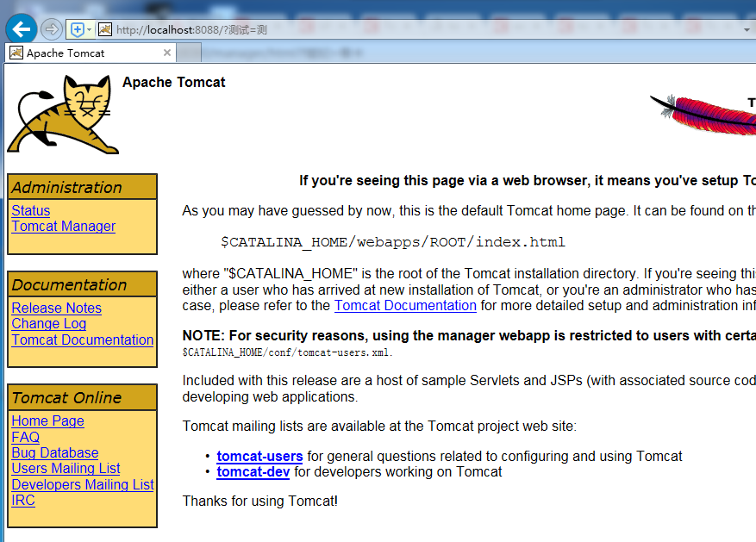Click the site favicon in address bar
The image size is (756, 542).
coord(105,29)
